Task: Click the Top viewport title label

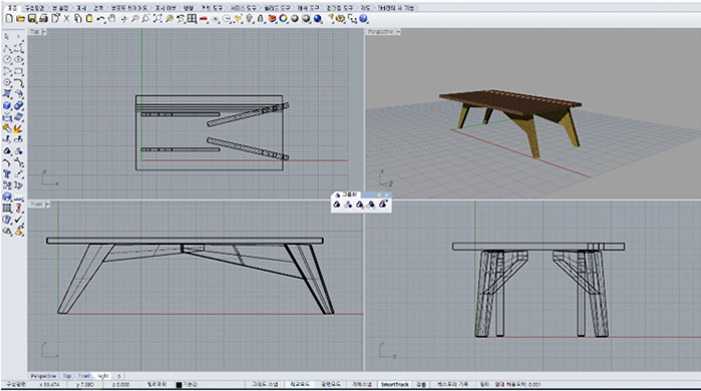Action: (35, 32)
